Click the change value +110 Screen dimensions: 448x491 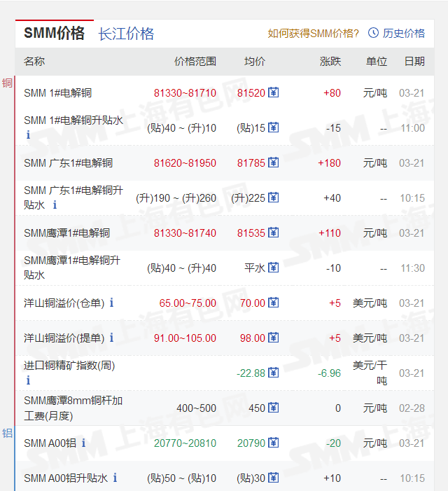coord(330,233)
